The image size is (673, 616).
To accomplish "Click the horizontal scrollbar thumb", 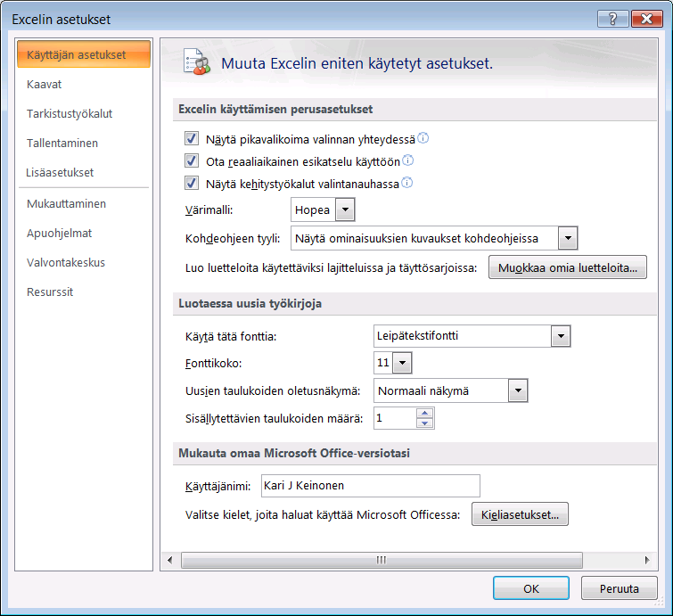I will point(382,560).
